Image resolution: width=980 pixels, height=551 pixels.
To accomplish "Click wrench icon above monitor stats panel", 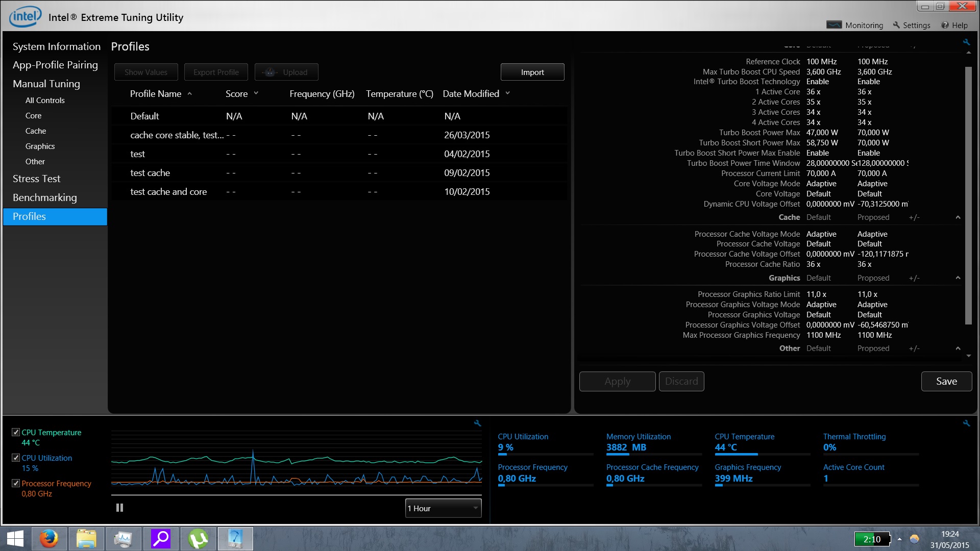I will (966, 423).
